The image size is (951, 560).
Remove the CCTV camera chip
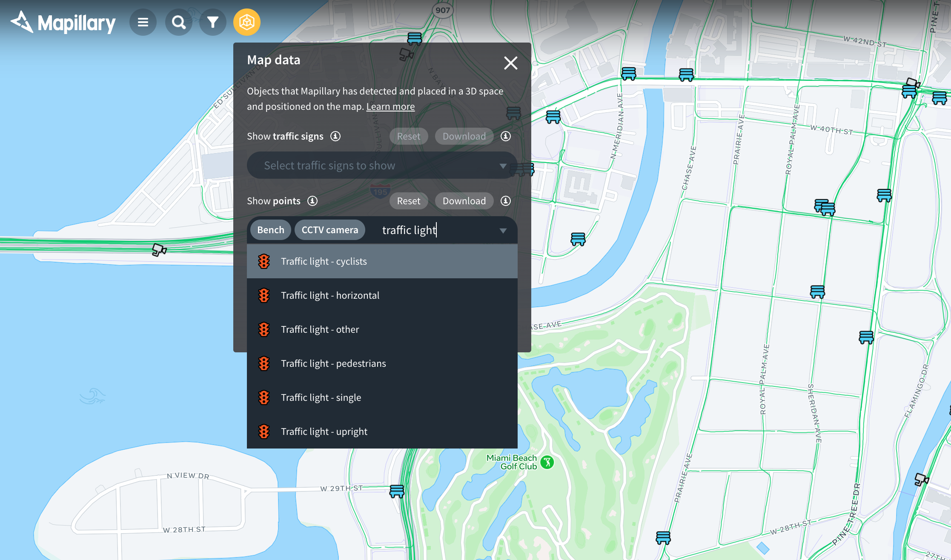tap(329, 230)
